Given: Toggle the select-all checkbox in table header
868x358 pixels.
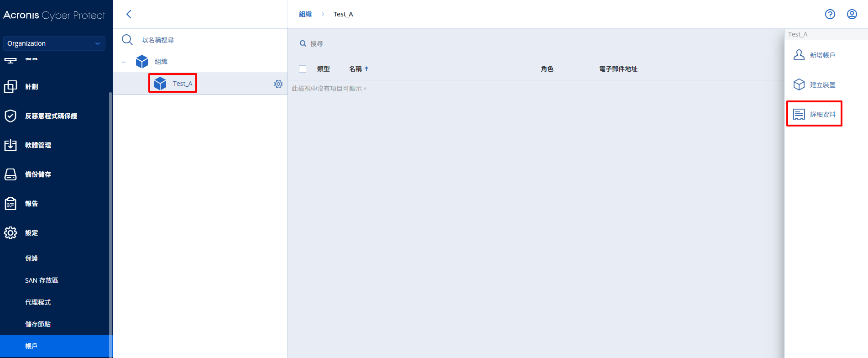Looking at the screenshot, I should [x=303, y=69].
